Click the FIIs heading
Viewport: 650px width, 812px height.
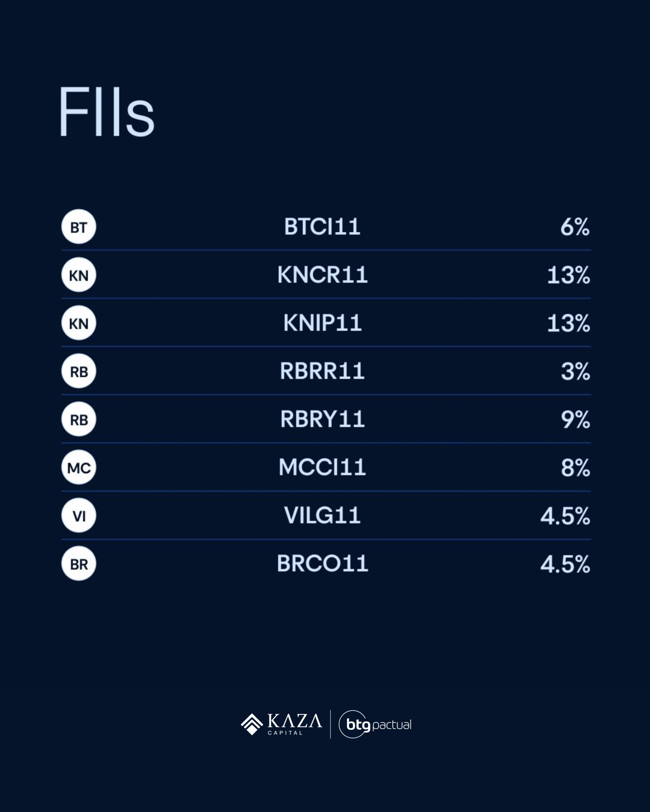[x=107, y=112]
